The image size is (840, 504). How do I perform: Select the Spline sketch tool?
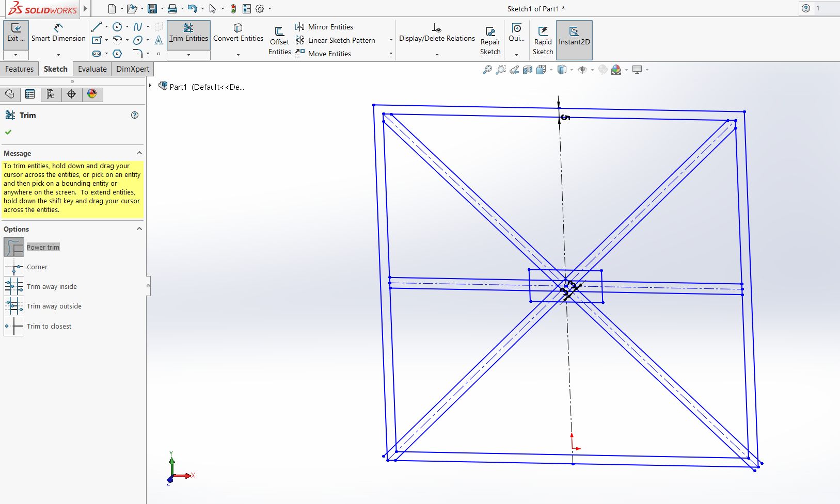138,27
